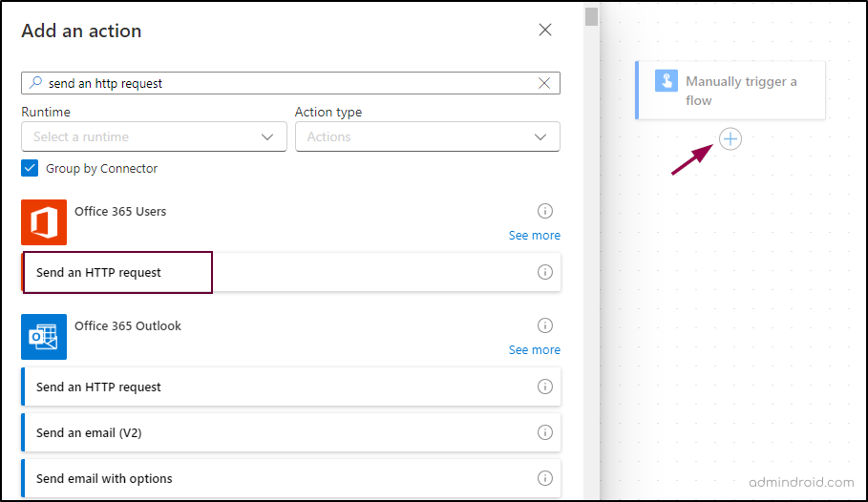Clear the search box text
This screenshot has width=868, height=502.
tap(544, 83)
